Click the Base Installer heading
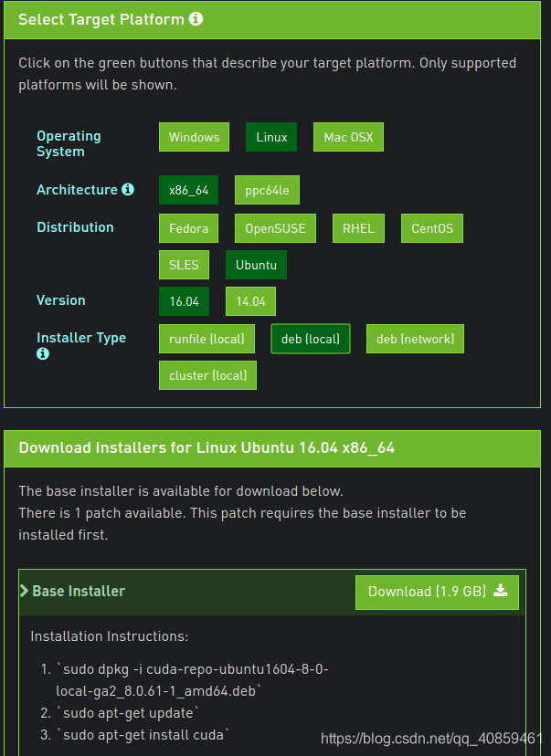Screen dimensions: 551x756 [x=79, y=591]
